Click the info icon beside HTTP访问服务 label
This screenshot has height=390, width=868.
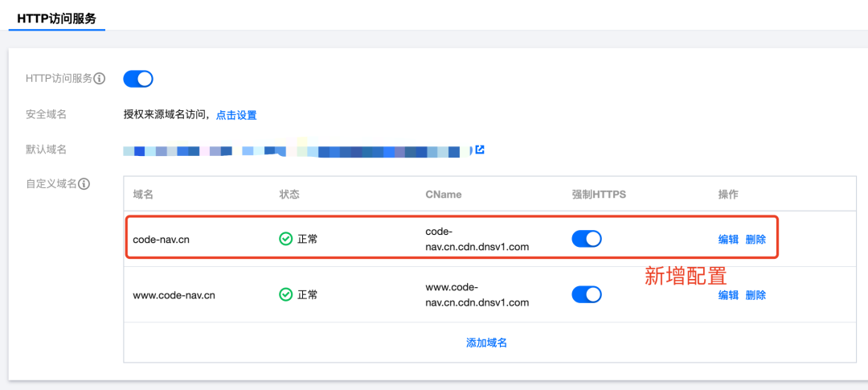tap(100, 79)
